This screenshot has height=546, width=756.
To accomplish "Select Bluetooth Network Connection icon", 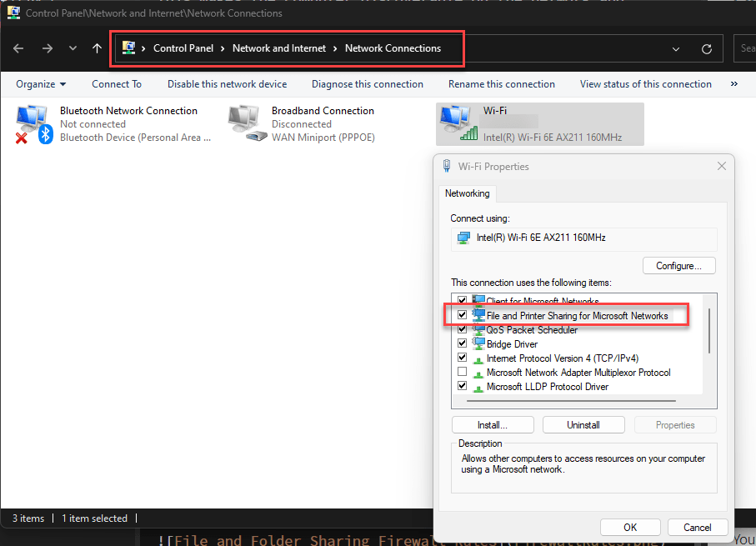I will [33, 124].
